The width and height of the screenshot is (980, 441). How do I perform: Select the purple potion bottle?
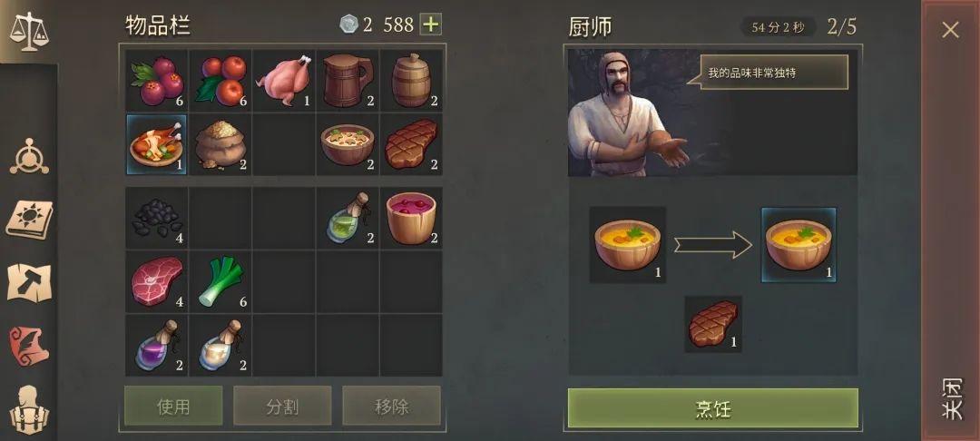156,346
